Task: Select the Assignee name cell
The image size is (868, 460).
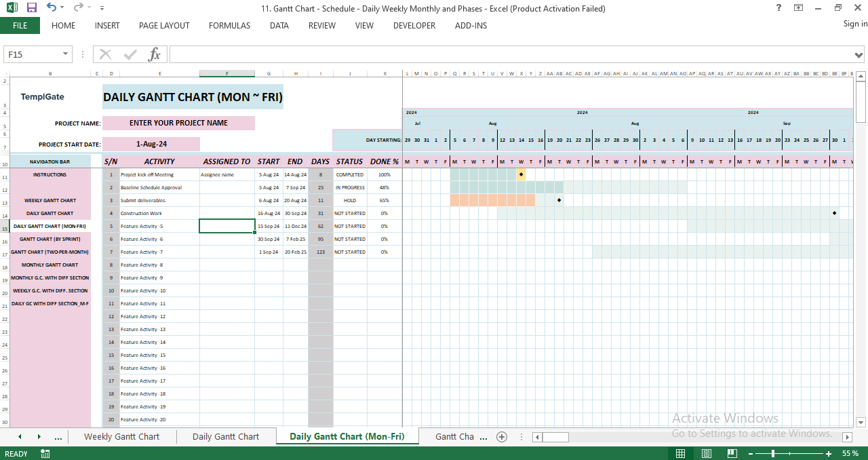Action: pos(227,174)
